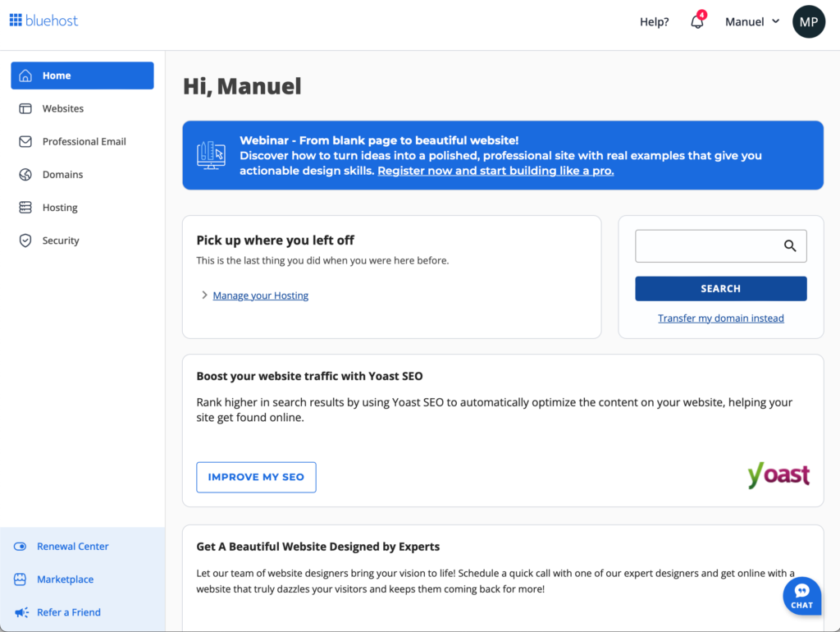The width and height of the screenshot is (840, 632).
Task: Open the Help? menu item
Action: (654, 21)
